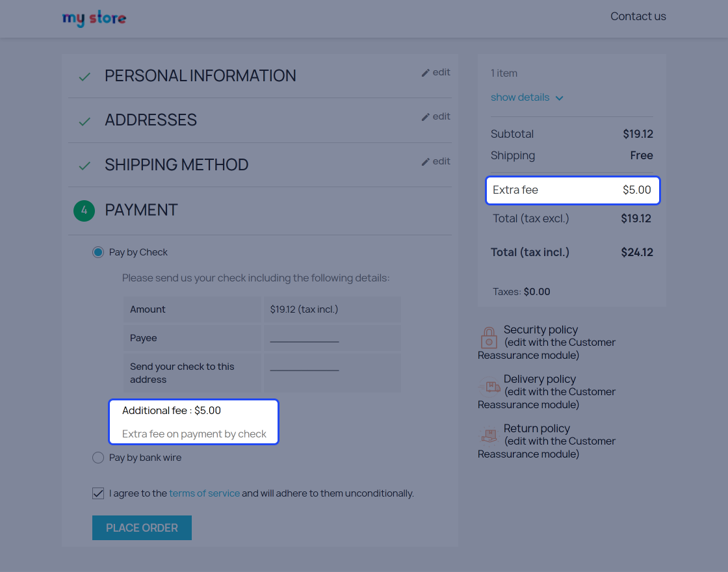Open the Personal Information step
Viewport: 728px width, 572px height.
pos(200,76)
